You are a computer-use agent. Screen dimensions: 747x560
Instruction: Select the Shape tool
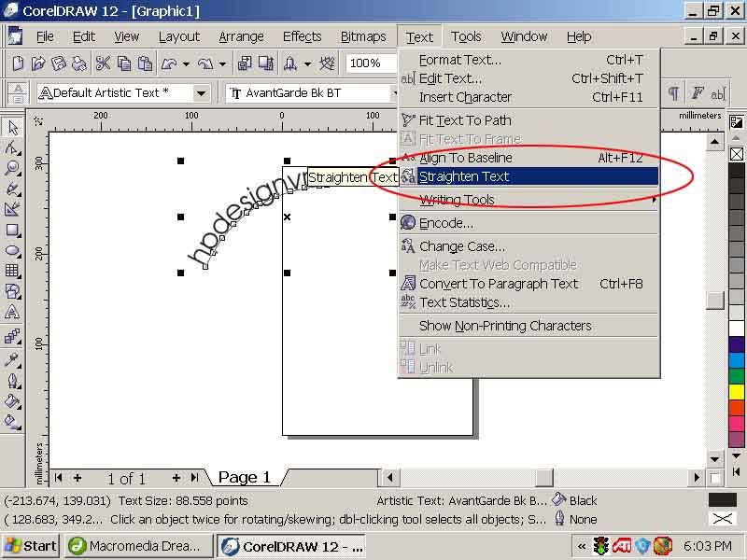point(12,147)
